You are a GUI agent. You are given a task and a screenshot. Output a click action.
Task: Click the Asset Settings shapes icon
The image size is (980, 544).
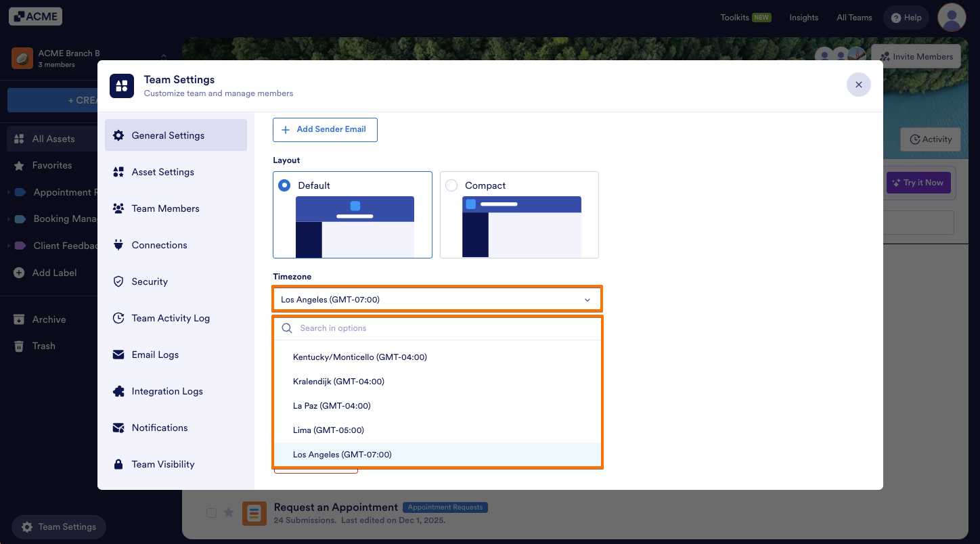tap(118, 172)
